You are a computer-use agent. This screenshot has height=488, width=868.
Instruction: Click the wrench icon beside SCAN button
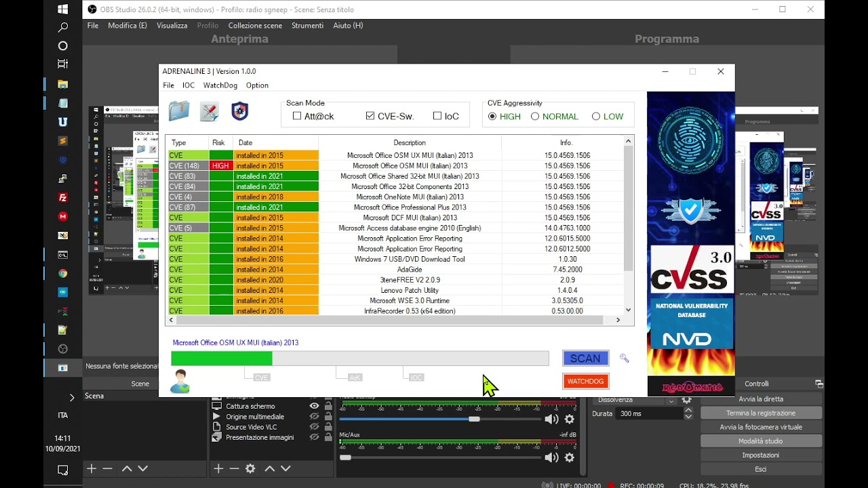[625, 359]
